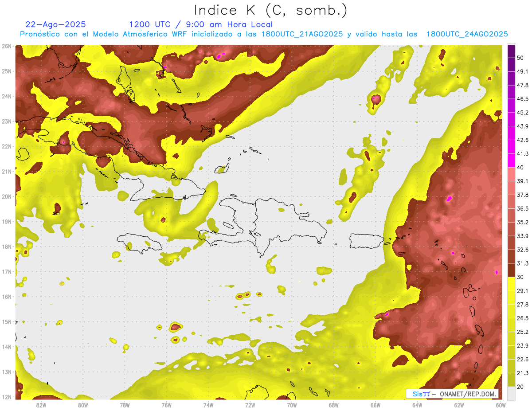Click the longitude axis label "68W"
Viewport: 532px width, 411px height.
(x=334, y=405)
